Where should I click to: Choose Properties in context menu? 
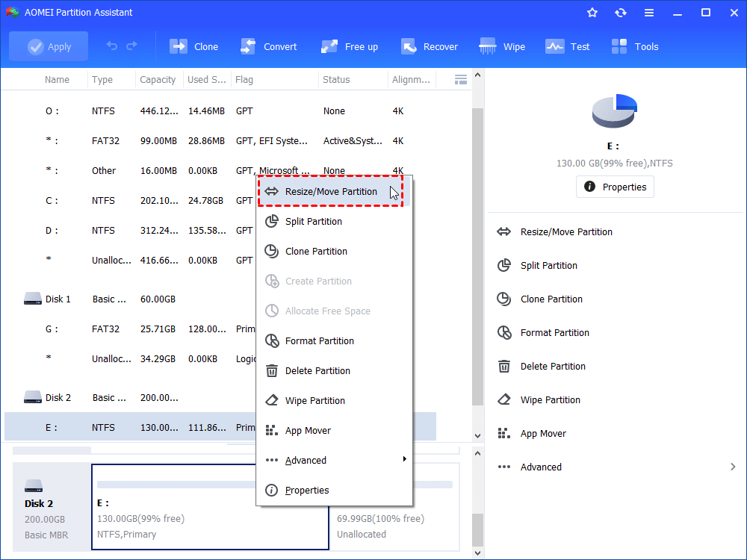334,491
